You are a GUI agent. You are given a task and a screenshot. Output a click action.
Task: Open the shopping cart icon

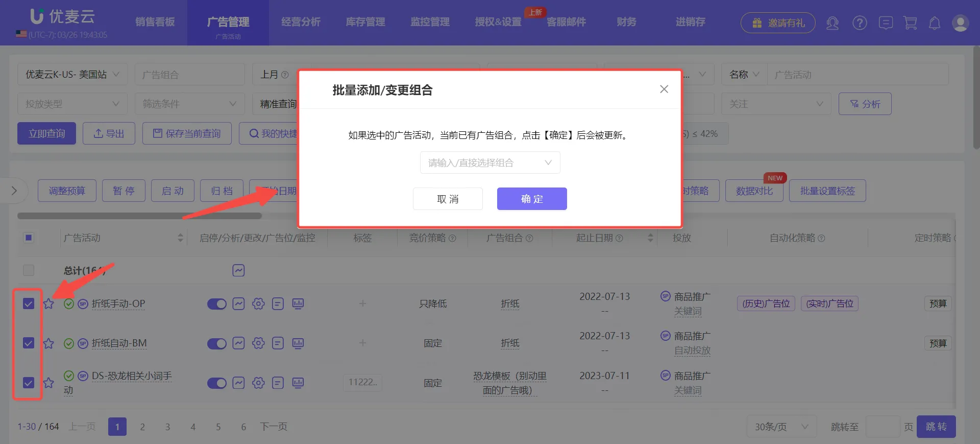click(910, 22)
